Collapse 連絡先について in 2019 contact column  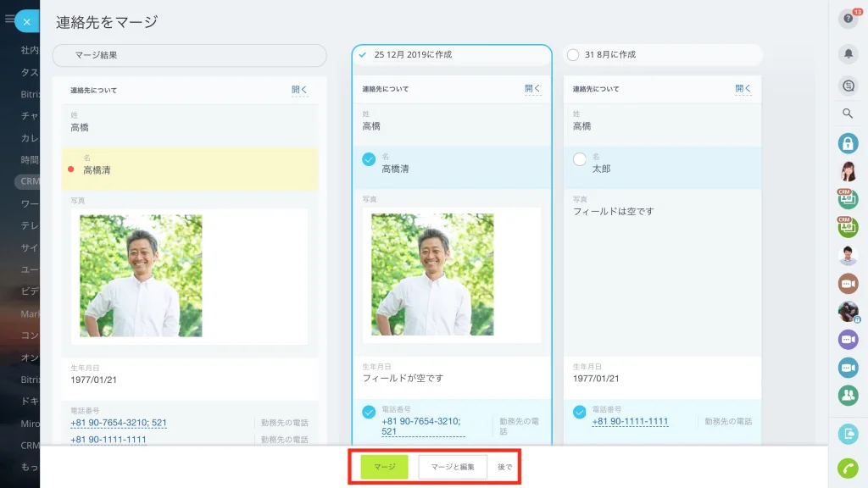click(x=532, y=88)
